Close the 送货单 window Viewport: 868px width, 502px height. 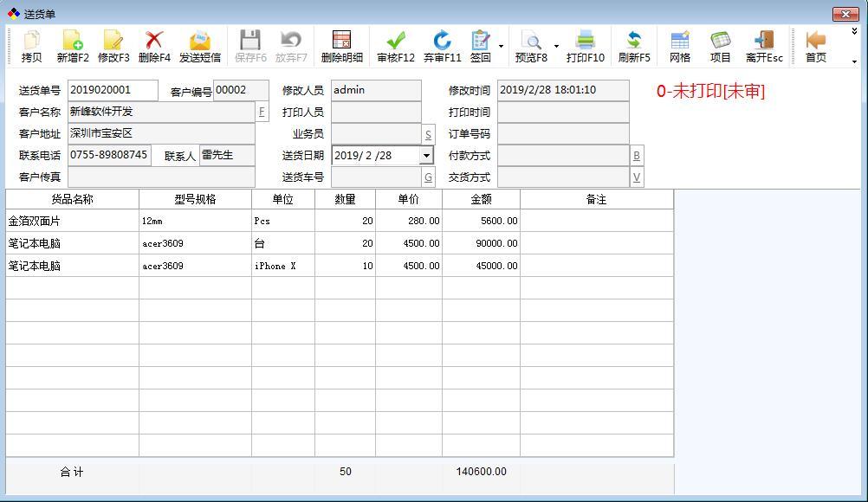[x=845, y=15]
